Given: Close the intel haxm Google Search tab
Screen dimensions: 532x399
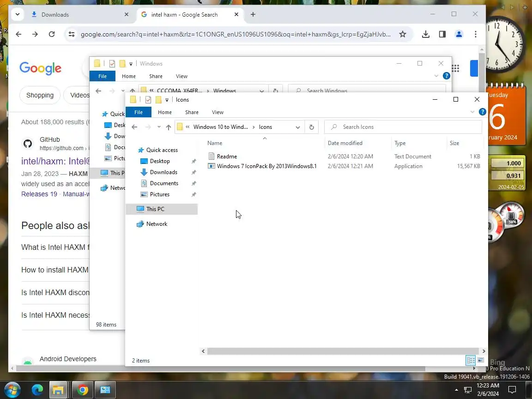Looking at the screenshot, I should 236,14.
